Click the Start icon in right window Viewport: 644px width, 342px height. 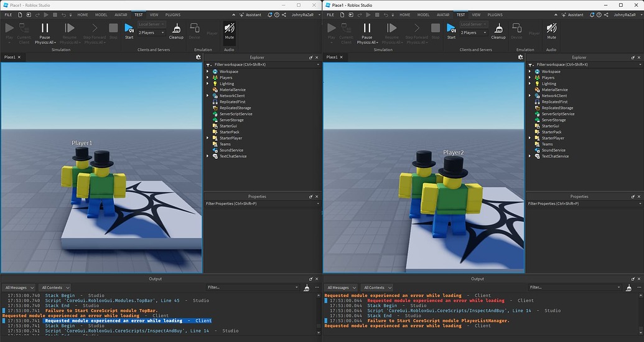coord(451,28)
